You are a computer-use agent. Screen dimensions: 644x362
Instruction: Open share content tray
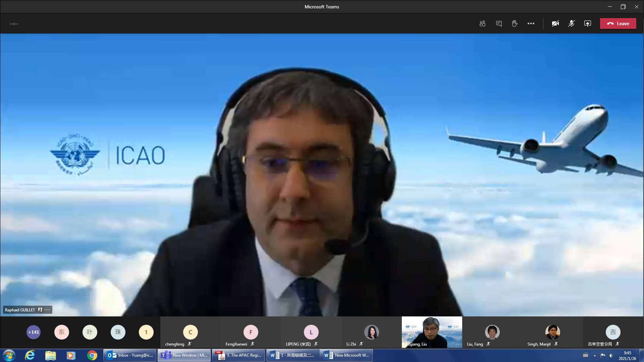587,23
